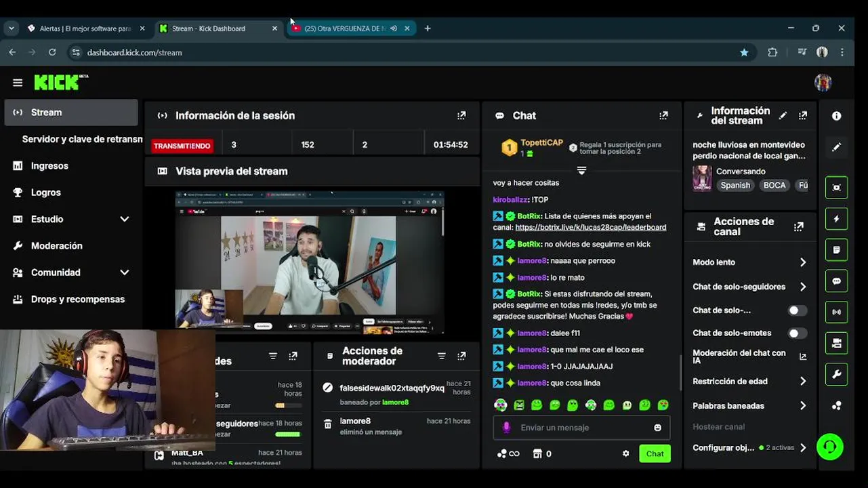Image resolution: width=868 pixels, height=488 pixels.
Task: Click green lamore8 name under baneado por
Action: pyautogui.click(x=395, y=402)
